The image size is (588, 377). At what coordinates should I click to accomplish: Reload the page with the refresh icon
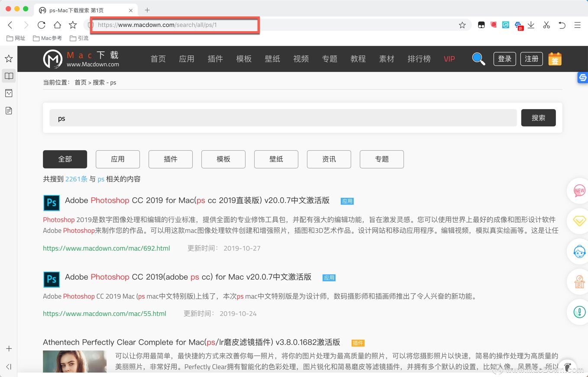(42, 25)
